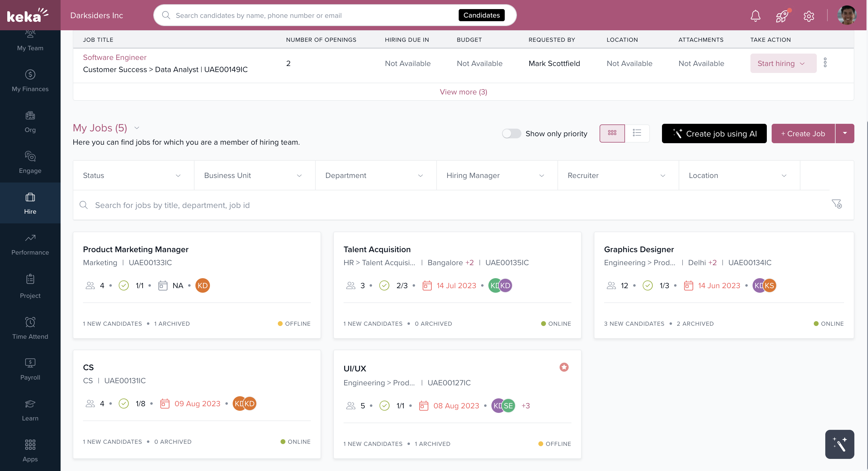Viewport: 868px width, 471px height.
Task: Open the Performance module in sidebar
Action: click(x=30, y=244)
